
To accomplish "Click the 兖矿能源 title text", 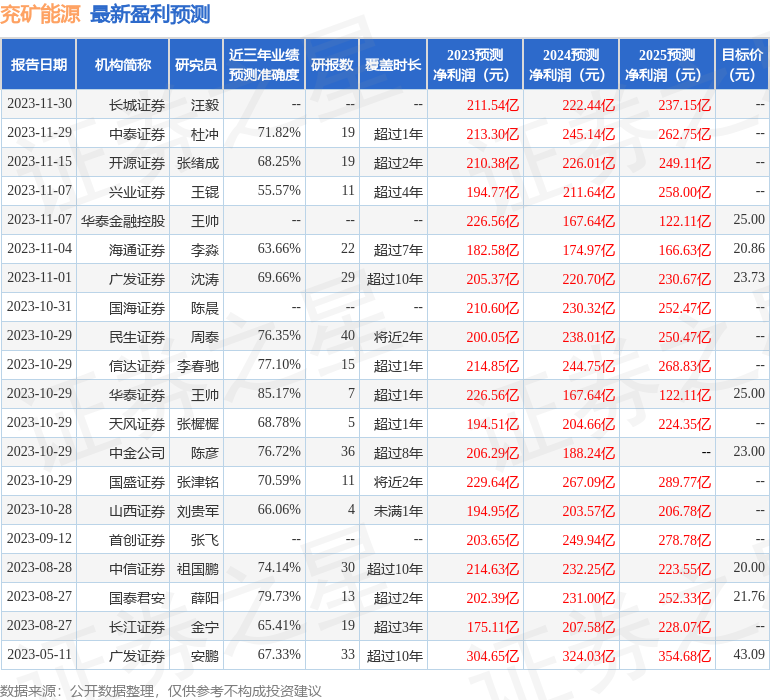I will (x=40, y=14).
